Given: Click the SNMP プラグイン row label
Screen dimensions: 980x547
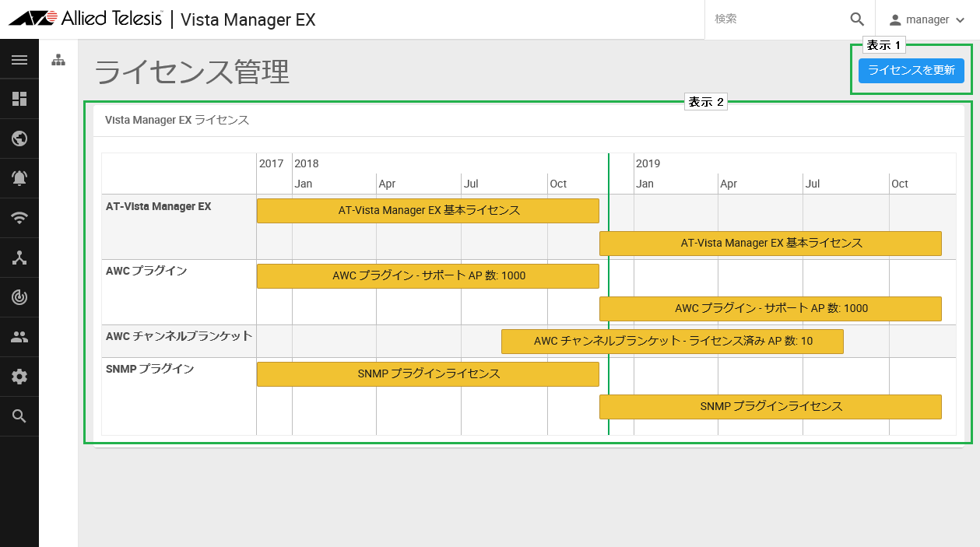Looking at the screenshot, I should pyautogui.click(x=150, y=369).
